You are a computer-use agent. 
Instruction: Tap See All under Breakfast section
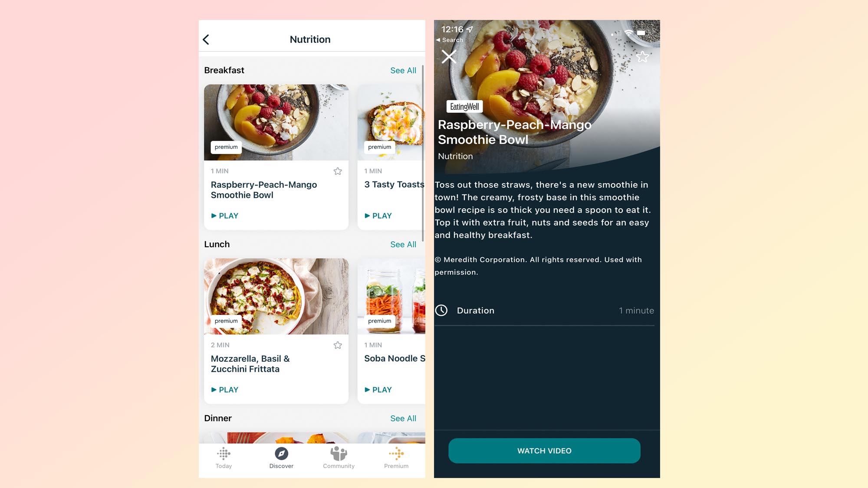403,70
